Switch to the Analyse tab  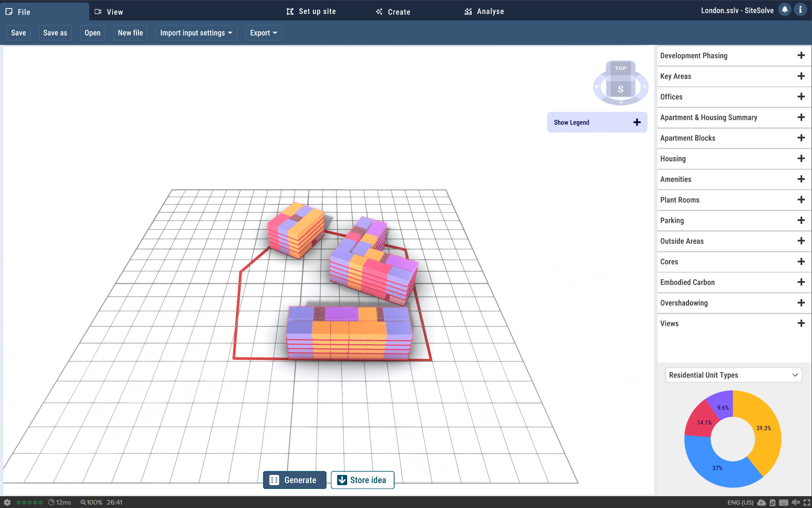(484, 11)
